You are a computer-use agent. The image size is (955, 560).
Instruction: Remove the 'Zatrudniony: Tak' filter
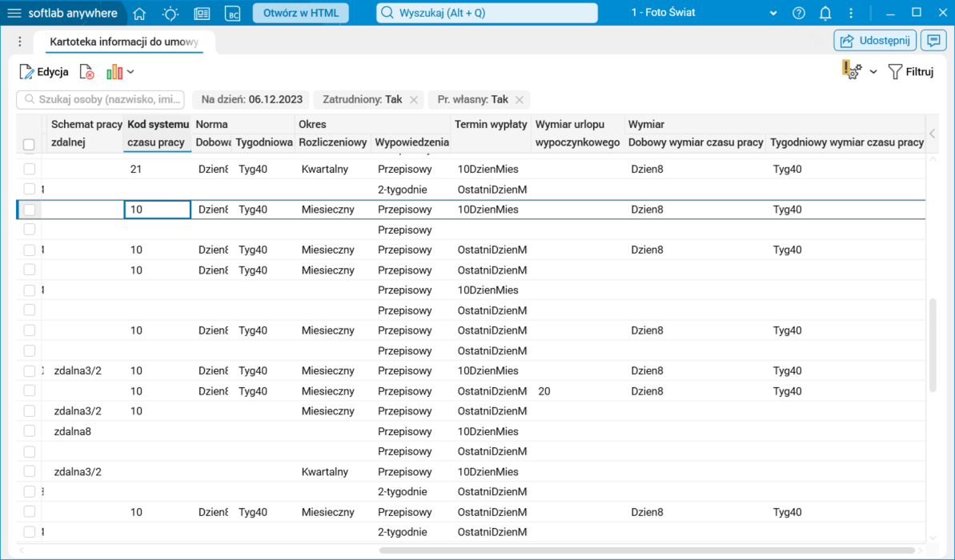pyautogui.click(x=414, y=100)
